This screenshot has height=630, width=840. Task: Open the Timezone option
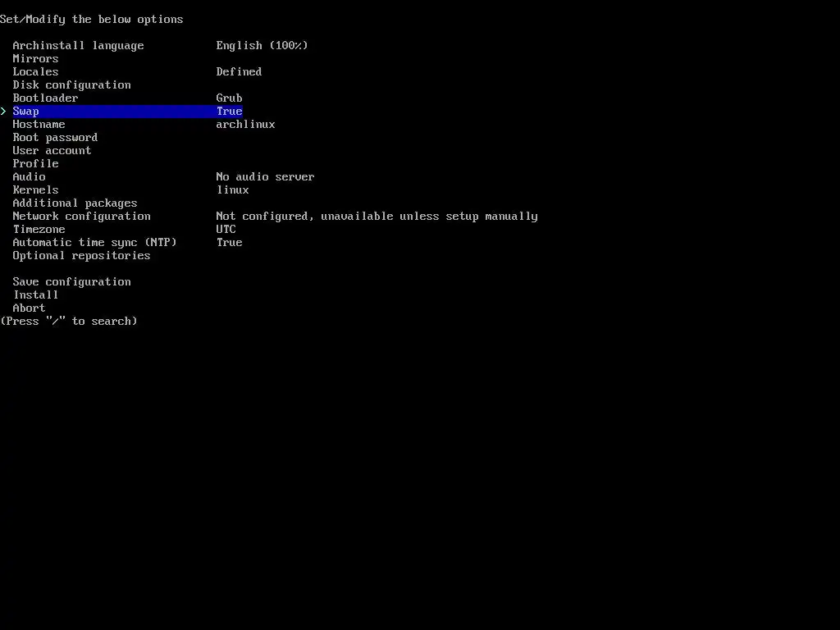(x=39, y=230)
